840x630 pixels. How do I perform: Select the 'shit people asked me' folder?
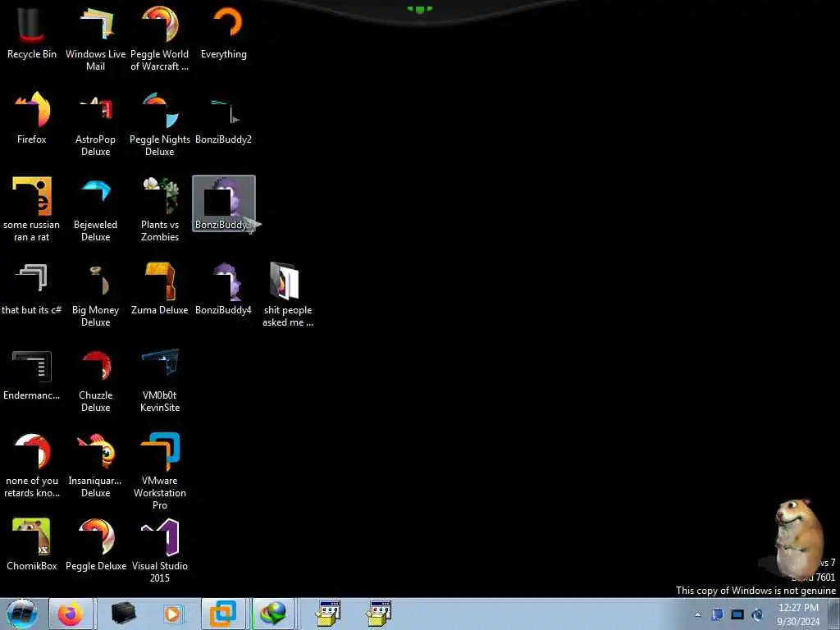tap(288, 294)
